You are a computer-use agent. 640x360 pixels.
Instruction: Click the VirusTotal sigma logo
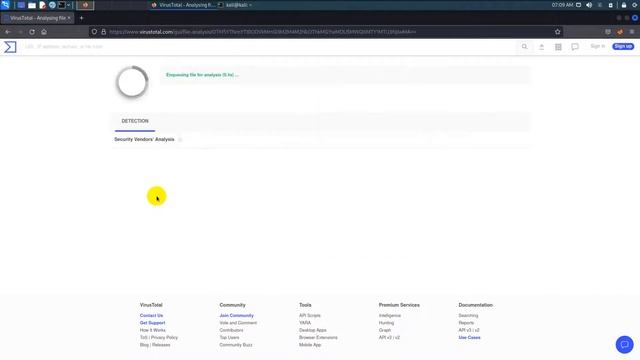pos(10,47)
